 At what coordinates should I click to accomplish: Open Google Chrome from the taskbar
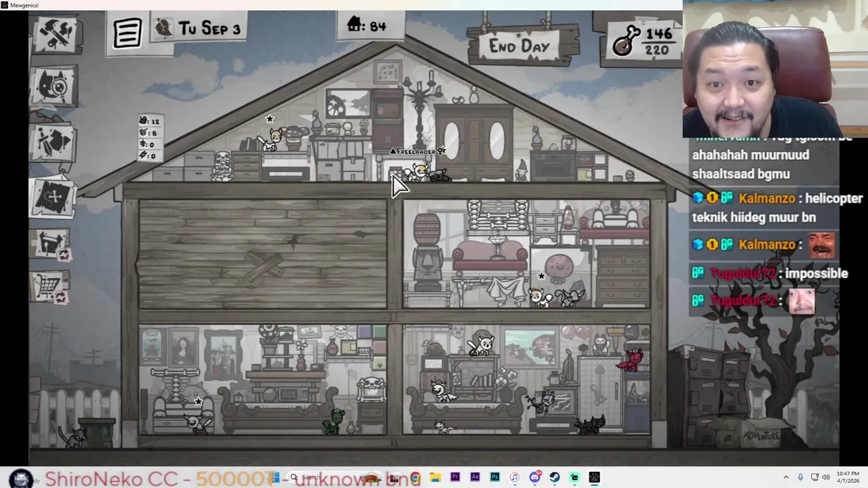tap(415, 477)
